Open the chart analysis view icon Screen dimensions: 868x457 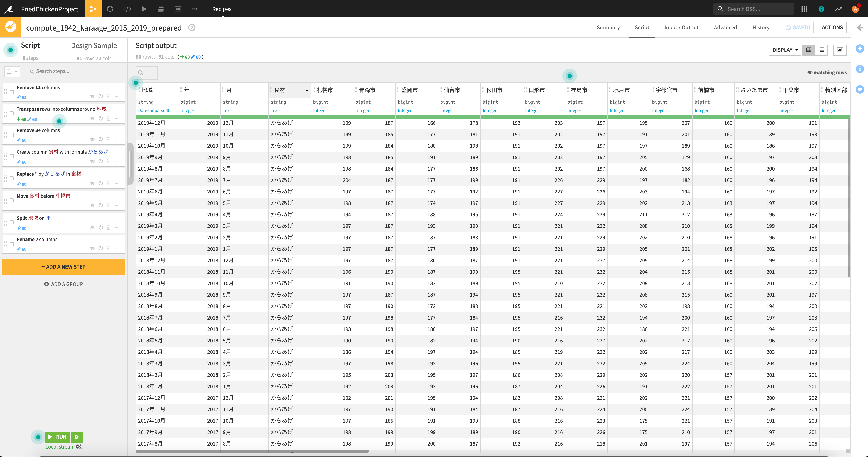(x=840, y=50)
